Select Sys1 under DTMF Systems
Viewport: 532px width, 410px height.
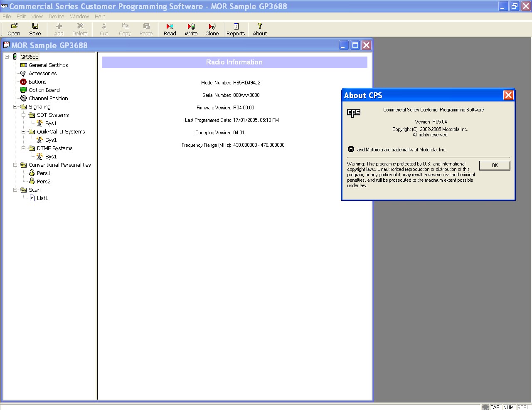pyautogui.click(x=50, y=156)
